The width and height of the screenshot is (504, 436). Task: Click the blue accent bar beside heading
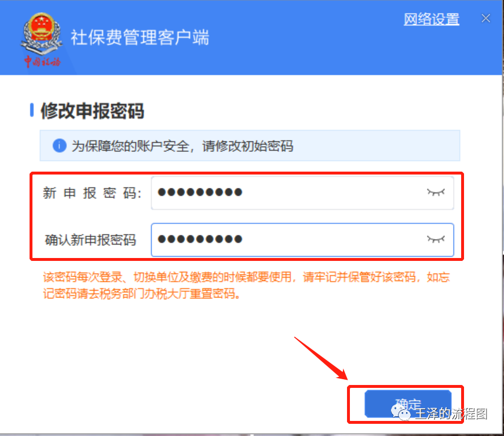(32, 110)
